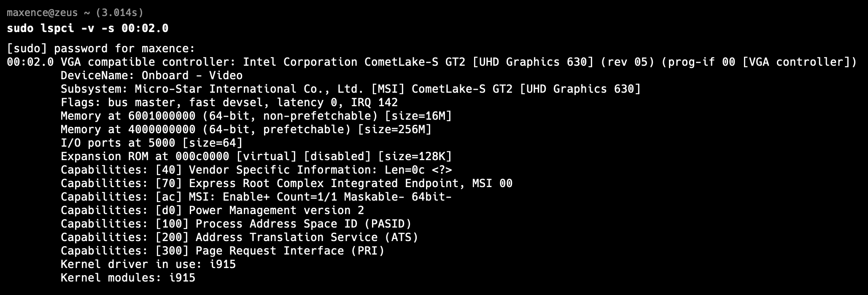The width and height of the screenshot is (868, 295).
Task: Click the MSI Enable+ Count=1/1 line
Action: [x=256, y=197]
